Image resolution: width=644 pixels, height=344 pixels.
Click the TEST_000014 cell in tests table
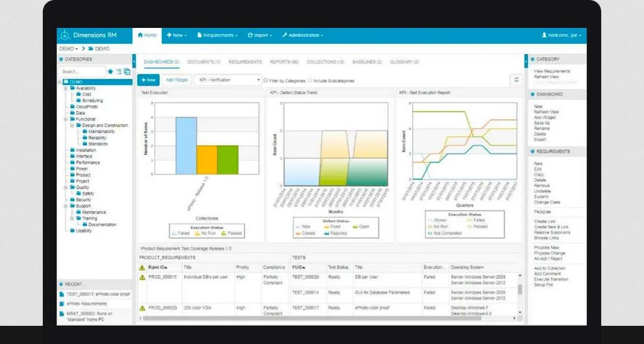coord(305,293)
